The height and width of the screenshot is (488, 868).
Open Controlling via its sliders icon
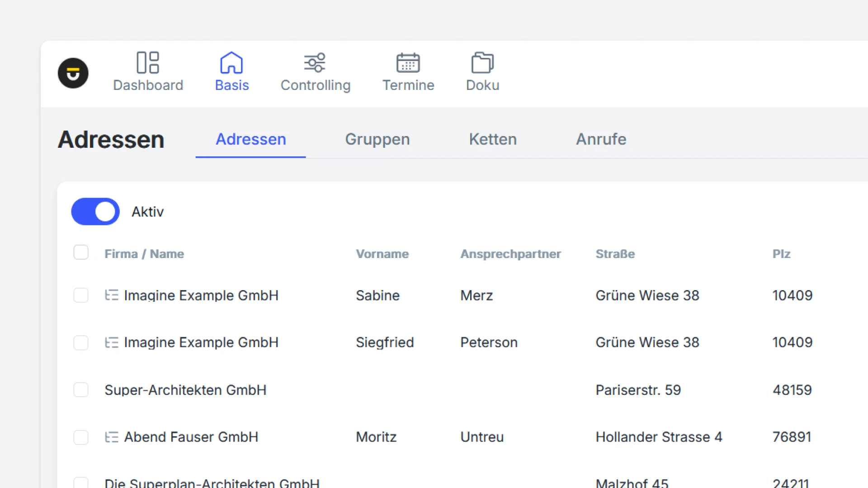click(x=315, y=62)
